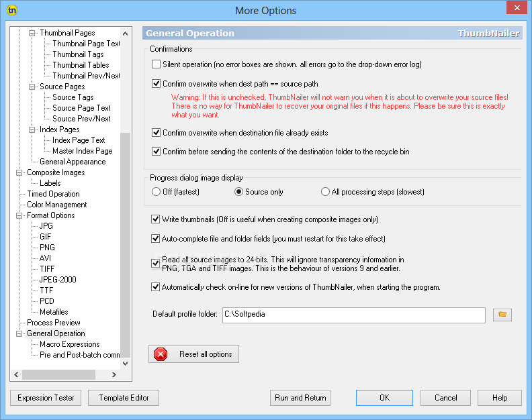532x420 pixels.
Task: Click the ThumbNailer app icon in title bar
Action: coord(12,10)
